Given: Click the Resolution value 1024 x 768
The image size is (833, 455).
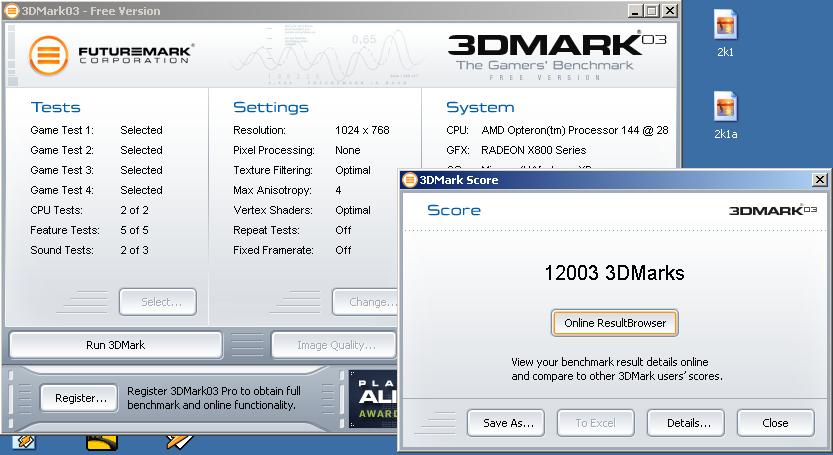Looking at the screenshot, I should (362, 130).
